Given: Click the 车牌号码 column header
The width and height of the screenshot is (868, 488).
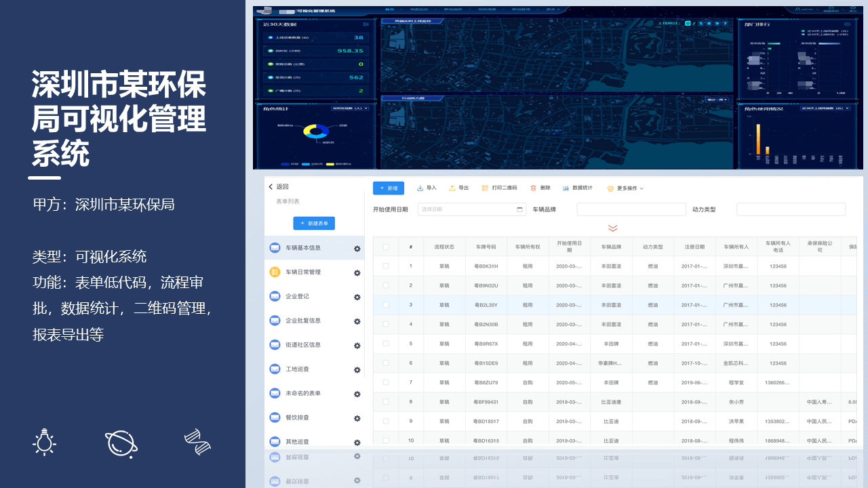Looking at the screenshot, I should [486, 247].
